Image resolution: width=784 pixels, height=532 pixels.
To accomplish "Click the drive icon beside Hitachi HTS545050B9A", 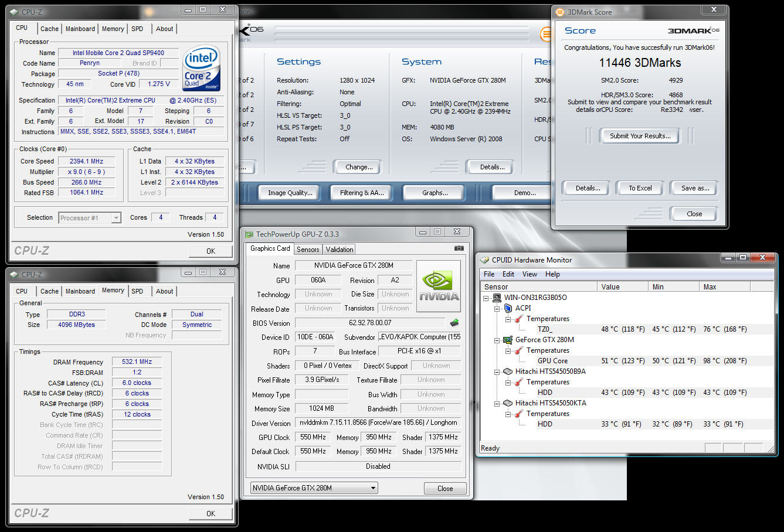I will pos(508,371).
